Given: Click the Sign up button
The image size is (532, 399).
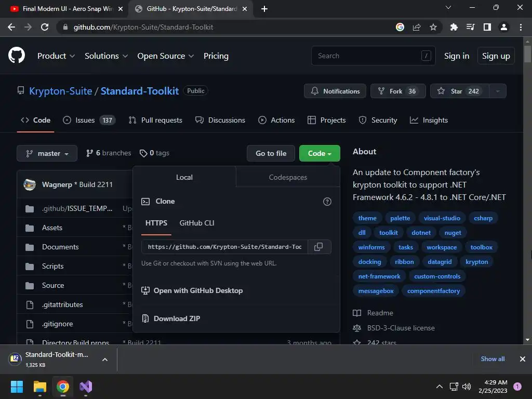Looking at the screenshot, I should point(496,56).
